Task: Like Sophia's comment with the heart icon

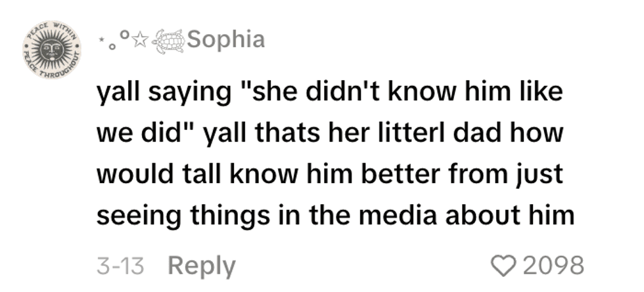Action: point(506,266)
